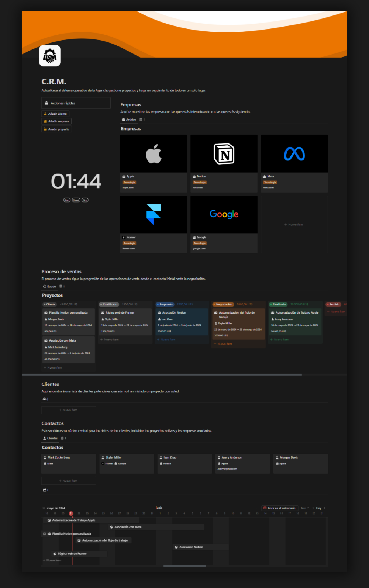Start the timer with the Start button
This screenshot has height=588, width=369.
[67, 200]
